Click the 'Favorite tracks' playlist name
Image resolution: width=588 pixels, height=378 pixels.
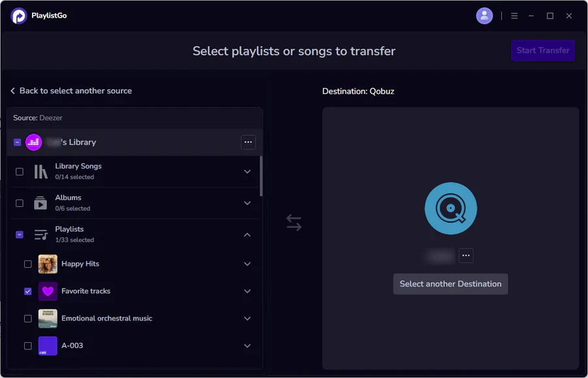[x=86, y=291]
